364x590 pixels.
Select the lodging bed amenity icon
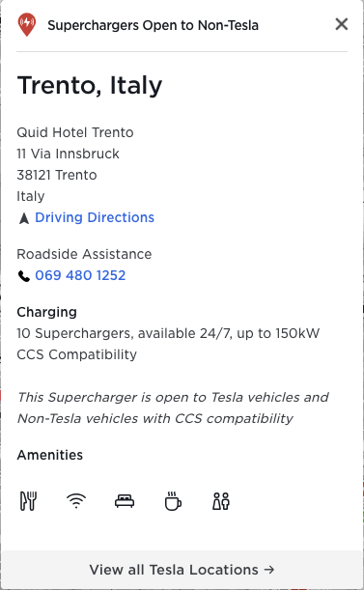125,501
